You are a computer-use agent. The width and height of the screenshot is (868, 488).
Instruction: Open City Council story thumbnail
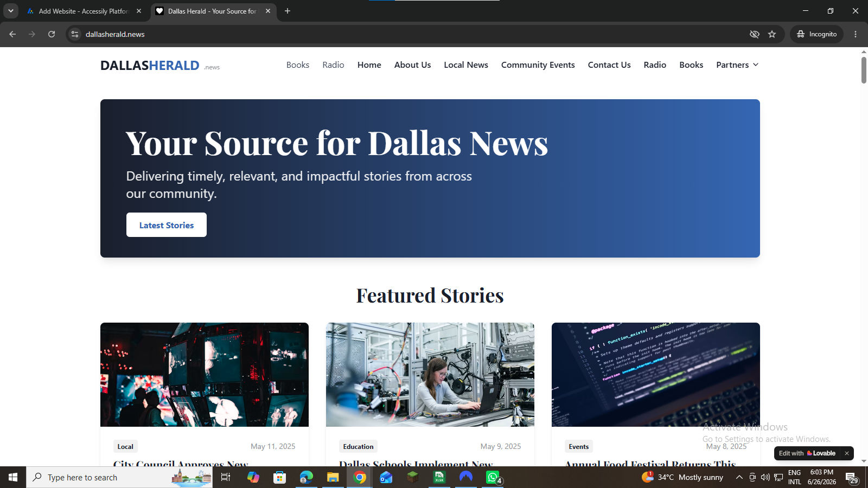point(205,375)
